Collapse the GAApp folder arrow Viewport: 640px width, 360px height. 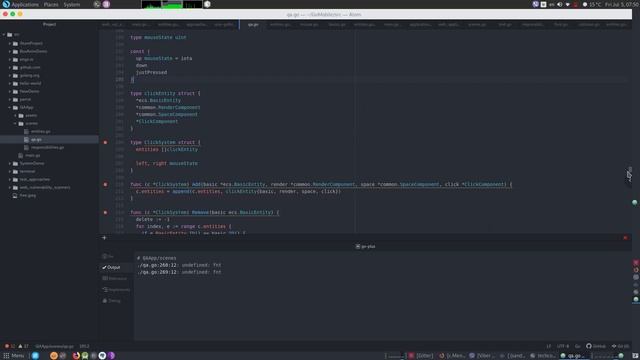(10, 107)
